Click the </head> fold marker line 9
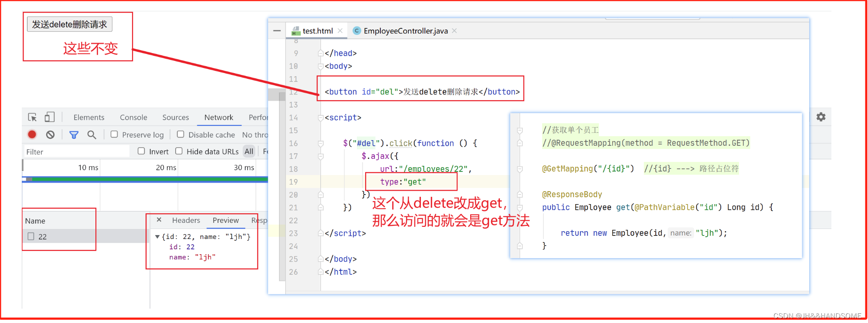This screenshot has width=868, height=323. tap(321, 54)
